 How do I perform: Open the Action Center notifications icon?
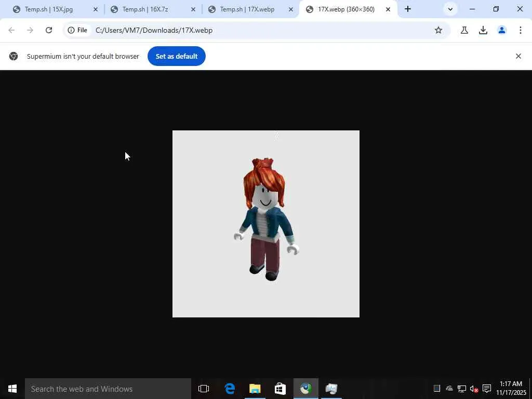487,389
